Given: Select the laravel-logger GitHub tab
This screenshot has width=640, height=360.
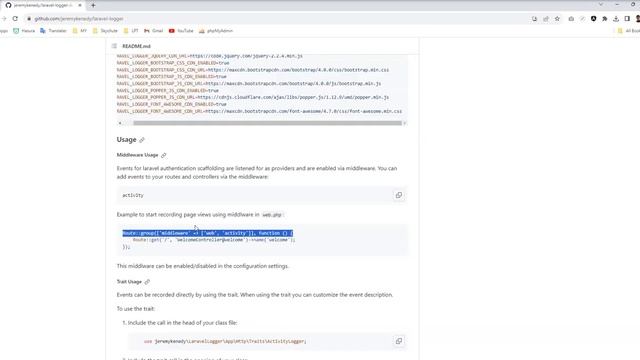Looking at the screenshot, I should click(42, 5).
